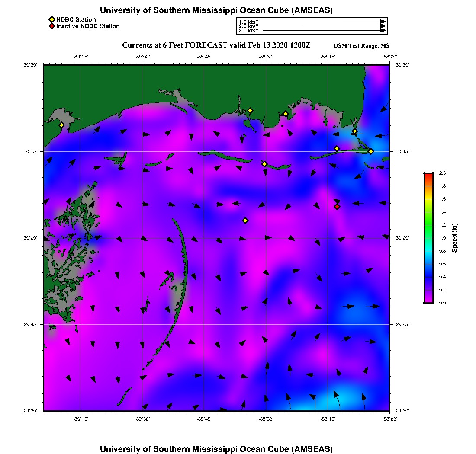Select the southernmost yellow station marker

pyautogui.click(x=245, y=221)
